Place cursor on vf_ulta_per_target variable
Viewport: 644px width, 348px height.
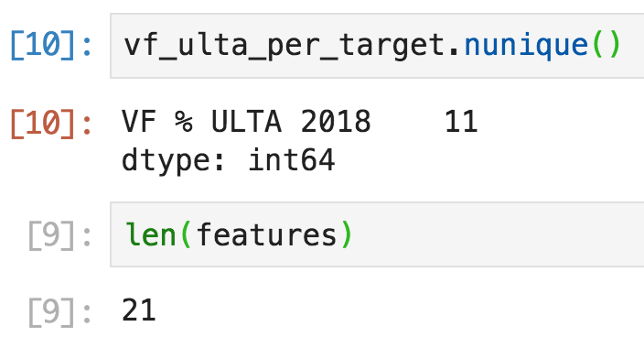(284, 46)
